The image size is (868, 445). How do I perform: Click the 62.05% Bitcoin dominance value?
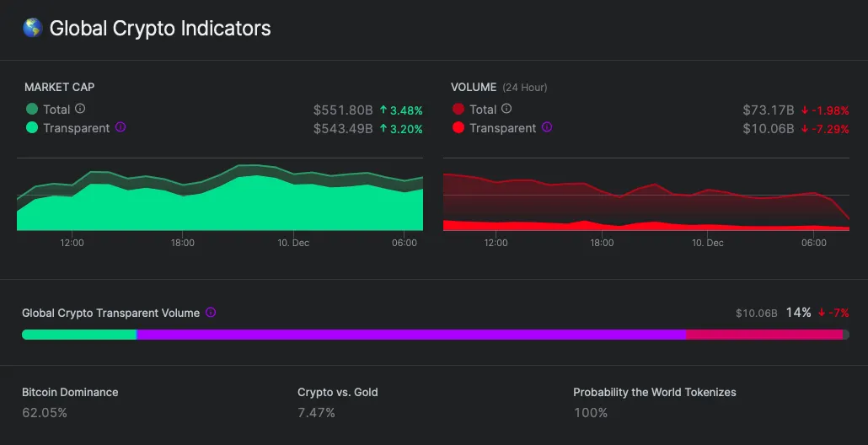tap(45, 413)
